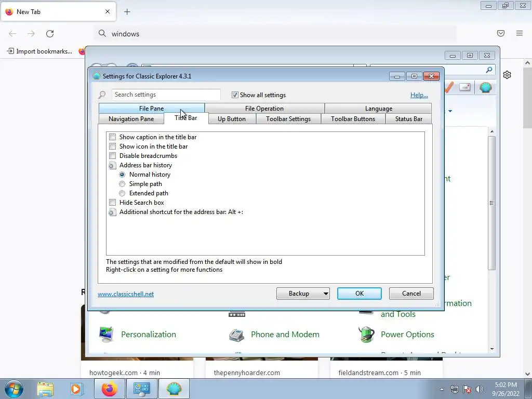Select Extended path radio button
Image resolution: width=532 pixels, height=399 pixels.
point(122,193)
